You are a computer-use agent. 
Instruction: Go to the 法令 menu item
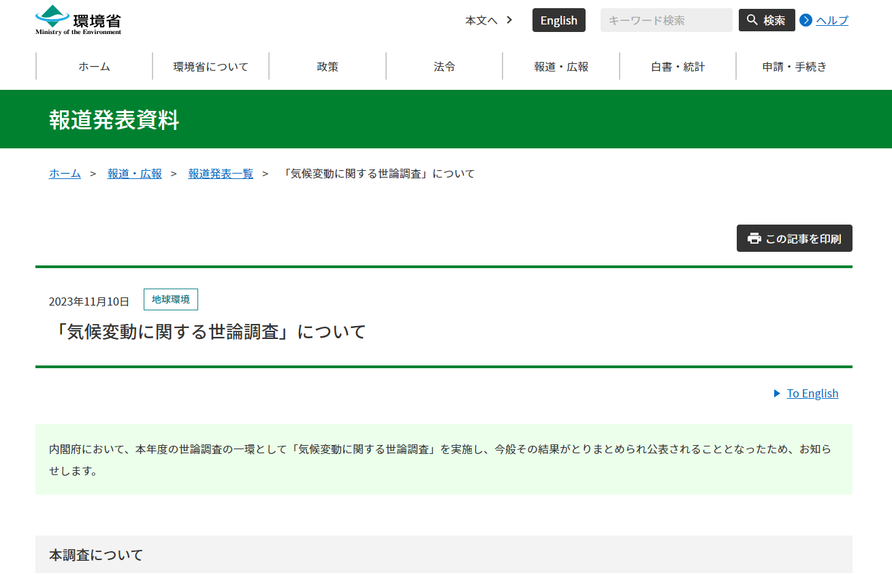point(445,67)
